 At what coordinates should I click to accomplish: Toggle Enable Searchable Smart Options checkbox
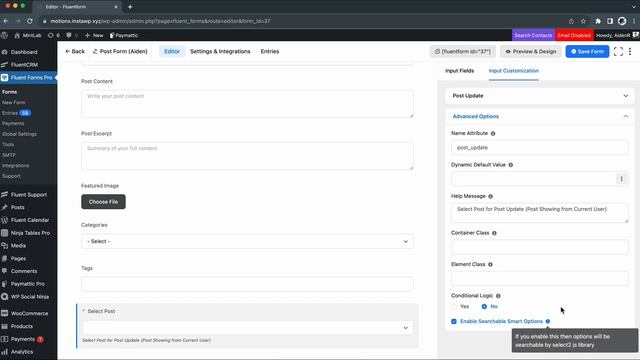pos(454,322)
